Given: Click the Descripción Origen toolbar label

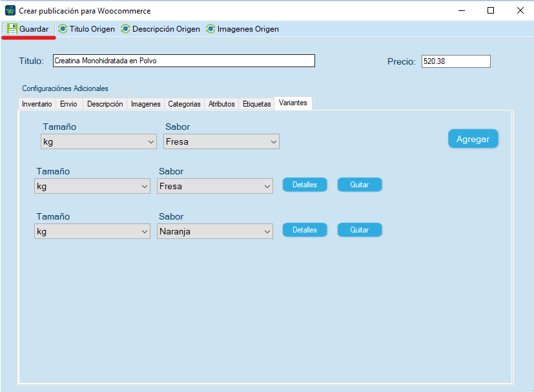Looking at the screenshot, I should [x=166, y=29].
